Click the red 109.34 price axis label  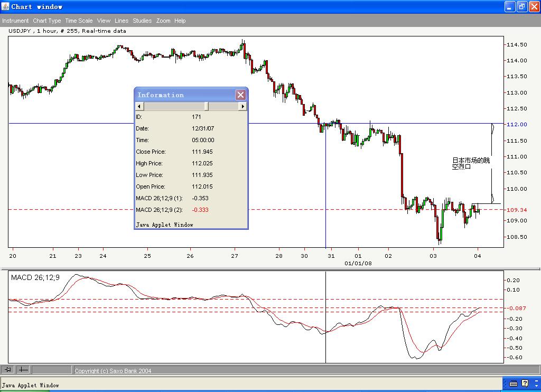point(517,210)
